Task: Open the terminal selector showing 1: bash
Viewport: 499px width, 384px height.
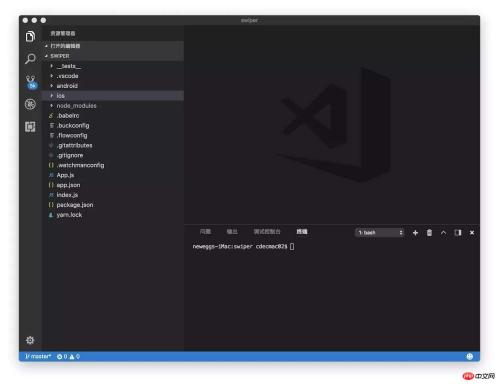Action: 380,233
